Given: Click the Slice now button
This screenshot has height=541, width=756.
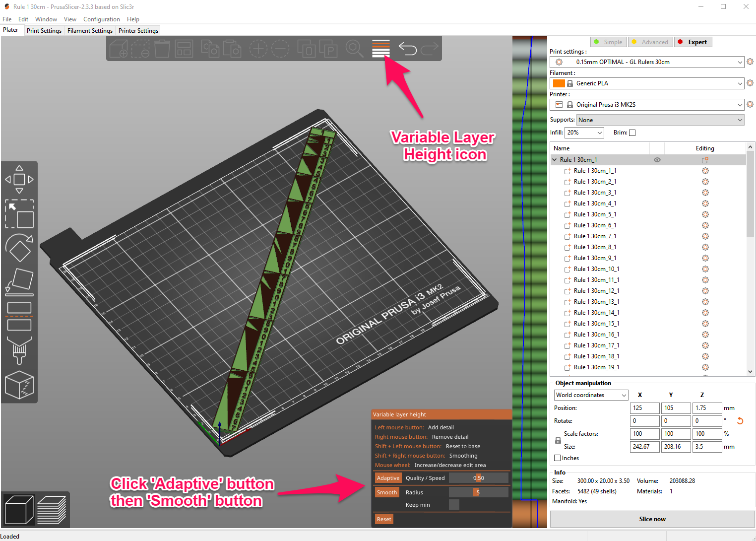Looking at the screenshot, I should pos(652,519).
